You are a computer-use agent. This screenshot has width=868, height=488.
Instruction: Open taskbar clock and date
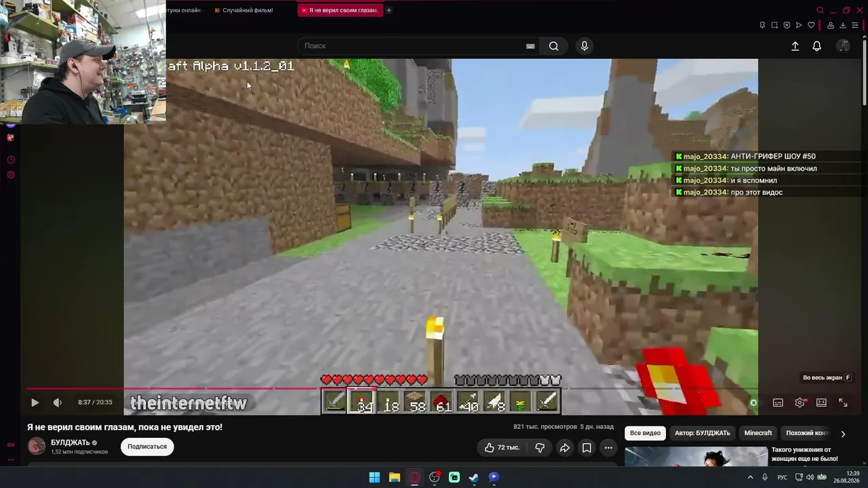click(x=847, y=477)
